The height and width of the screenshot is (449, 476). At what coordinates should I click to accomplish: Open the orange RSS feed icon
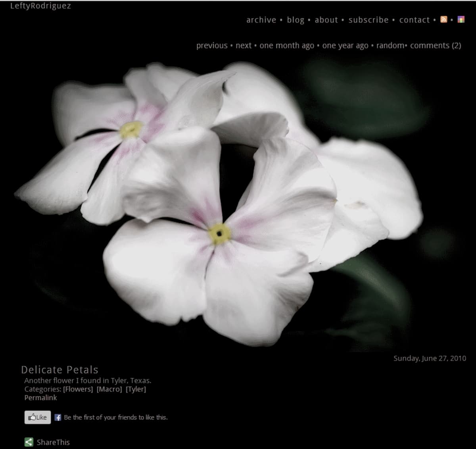click(444, 19)
